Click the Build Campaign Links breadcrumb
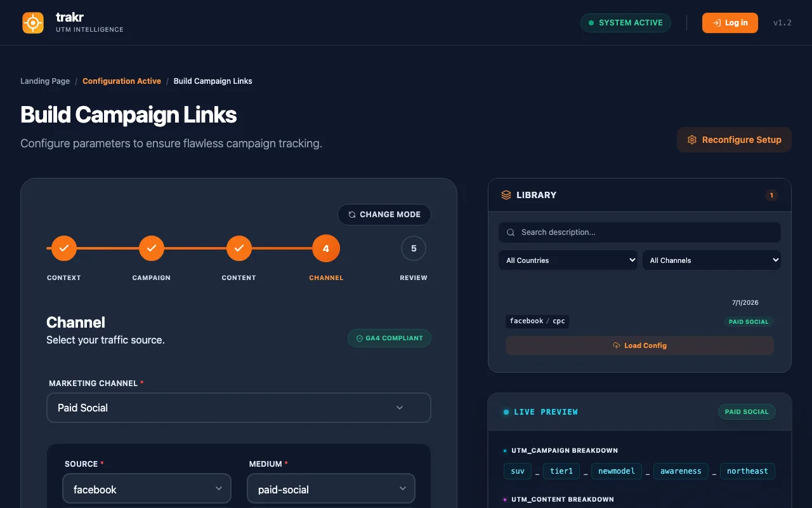The width and height of the screenshot is (812, 508). tap(213, 81)
